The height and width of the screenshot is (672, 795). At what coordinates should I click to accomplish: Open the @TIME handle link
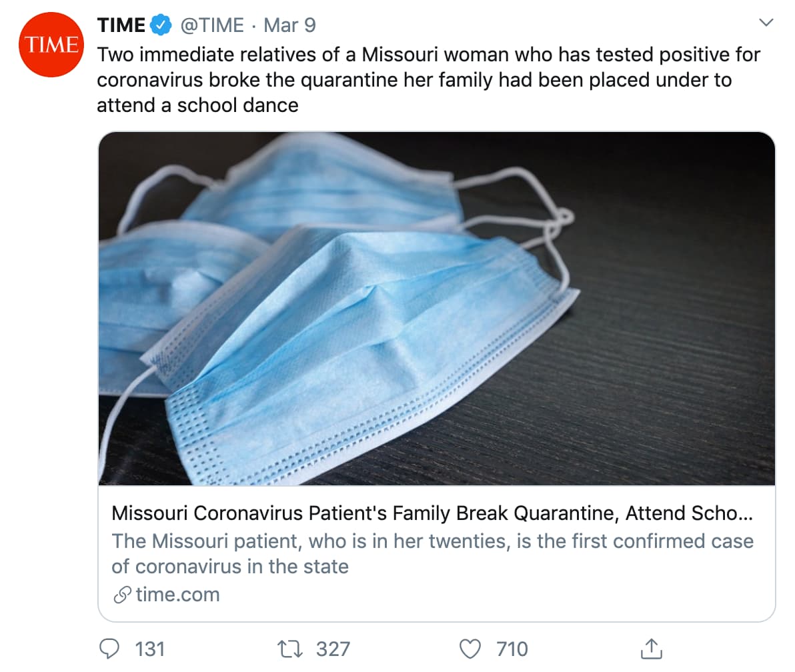pos(212,26)
